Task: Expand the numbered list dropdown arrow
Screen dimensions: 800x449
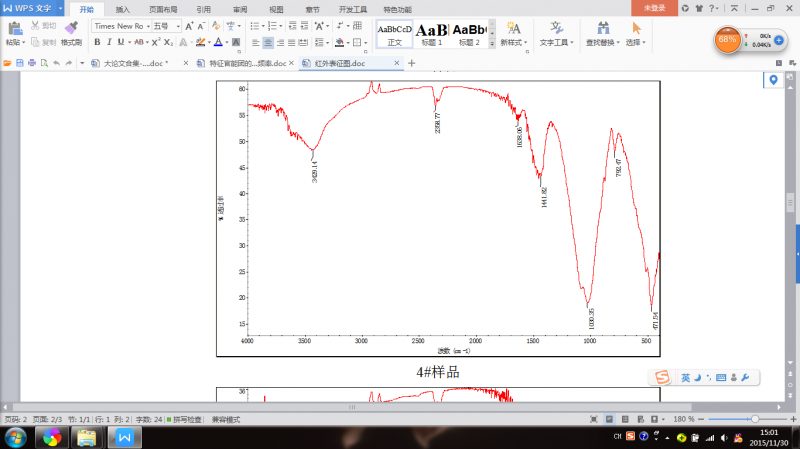Action: click(281, 26)
